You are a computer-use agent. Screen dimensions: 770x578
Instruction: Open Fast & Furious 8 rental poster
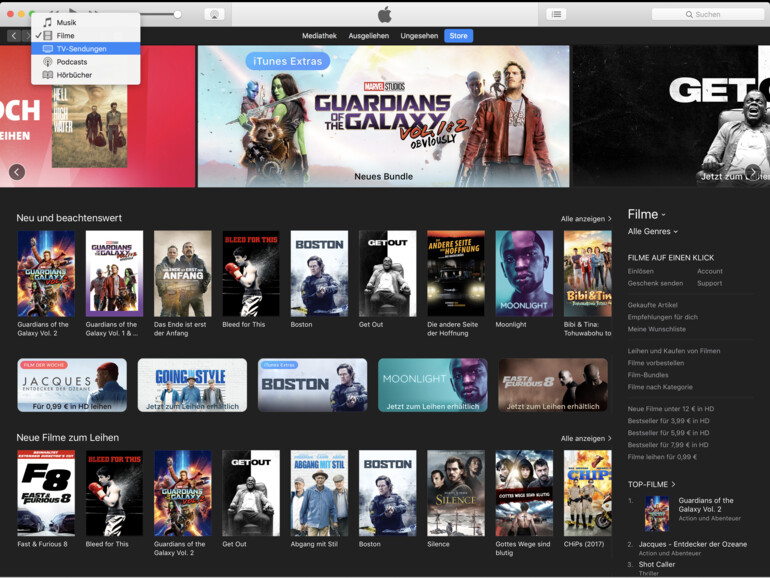tap(46, 493)
